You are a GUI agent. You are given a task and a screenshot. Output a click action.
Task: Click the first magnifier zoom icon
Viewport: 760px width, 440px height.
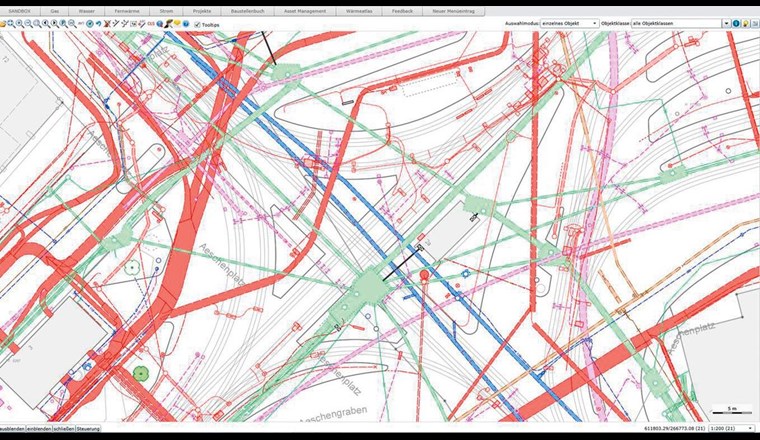coord(11,22)
